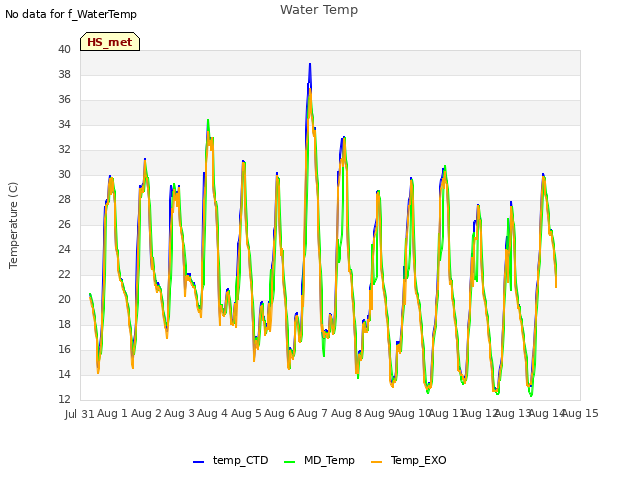Click the temp_CTD legend label
The width and height of the screenshot is (640, 480).
click(240, 460)
